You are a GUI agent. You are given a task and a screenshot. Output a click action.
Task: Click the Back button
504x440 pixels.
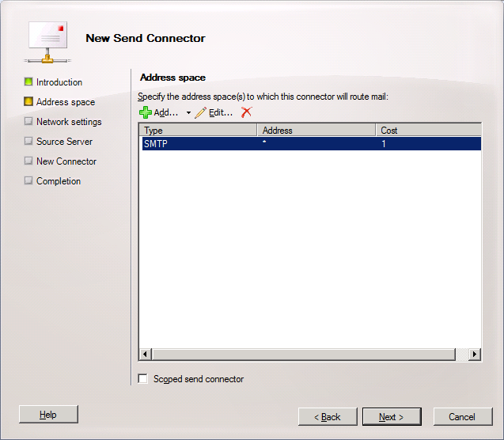click(327, 416)
